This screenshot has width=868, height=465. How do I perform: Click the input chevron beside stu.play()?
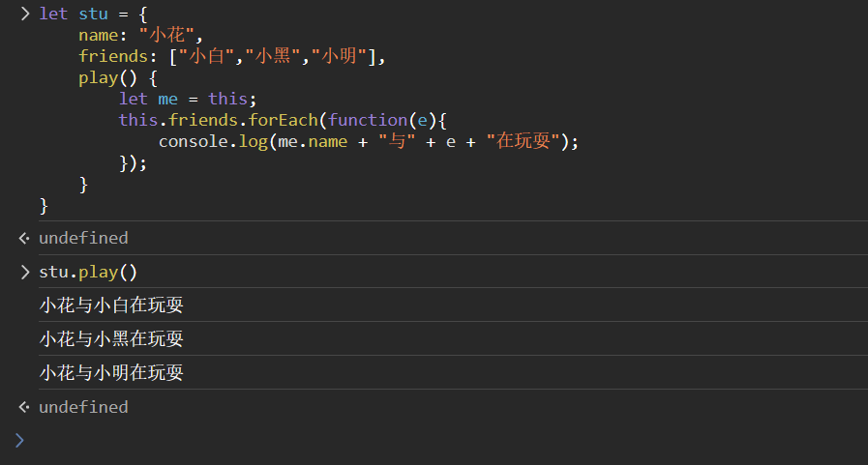click(x=24, y=273)
